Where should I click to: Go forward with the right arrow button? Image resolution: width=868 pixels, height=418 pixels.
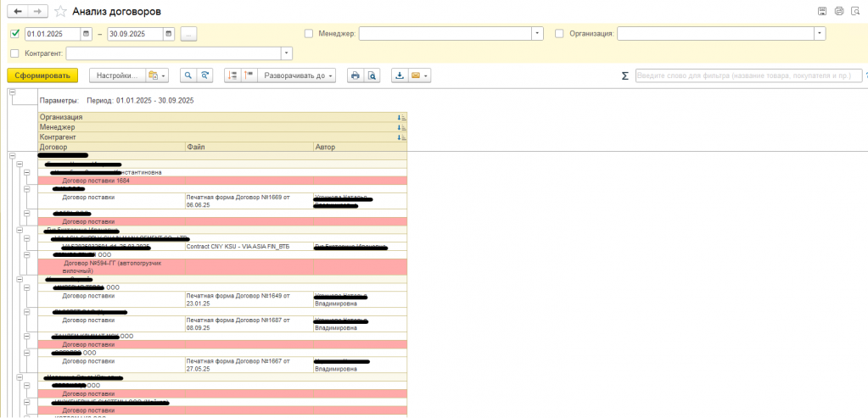pyautogui.click(x=37, y=11)
